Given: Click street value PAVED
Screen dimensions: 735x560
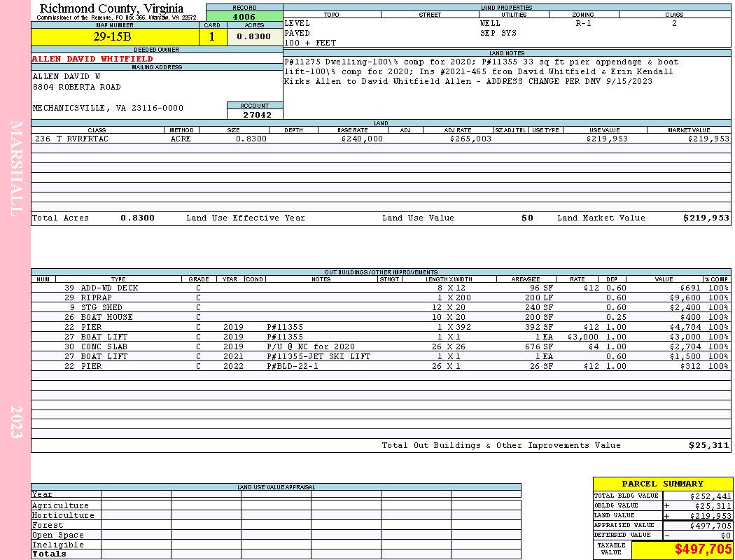Looking at the screenshot, I should [x=297, y=34].
